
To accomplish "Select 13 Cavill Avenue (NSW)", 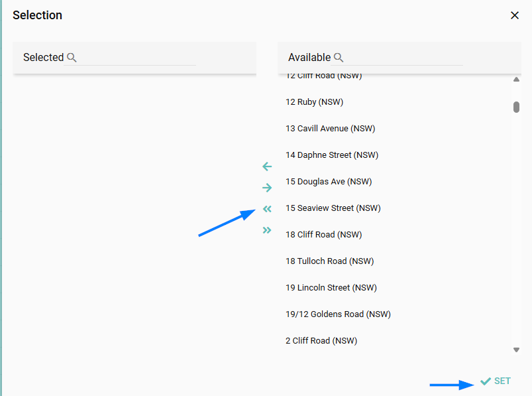I will [330, 129].
